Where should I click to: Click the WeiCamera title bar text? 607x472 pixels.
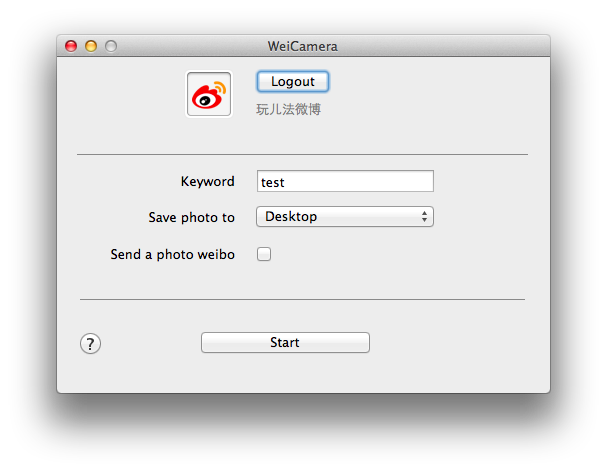click(303, 46)
